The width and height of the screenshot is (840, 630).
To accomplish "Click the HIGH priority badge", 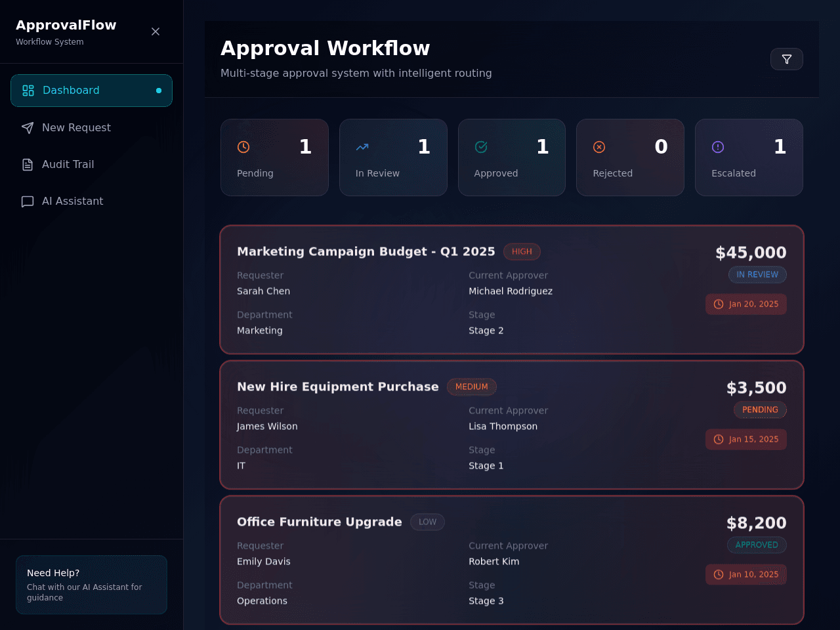I will click(x=522, y=251).
